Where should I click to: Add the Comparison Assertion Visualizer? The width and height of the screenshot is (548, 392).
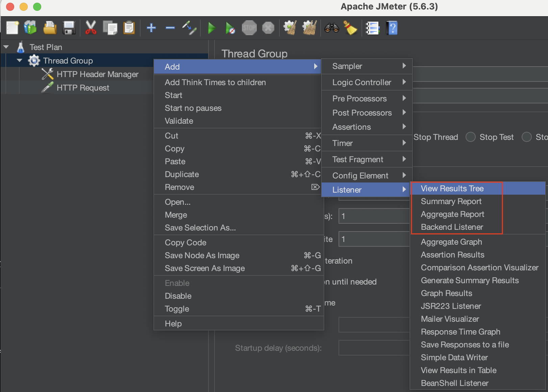click(478, 268)
